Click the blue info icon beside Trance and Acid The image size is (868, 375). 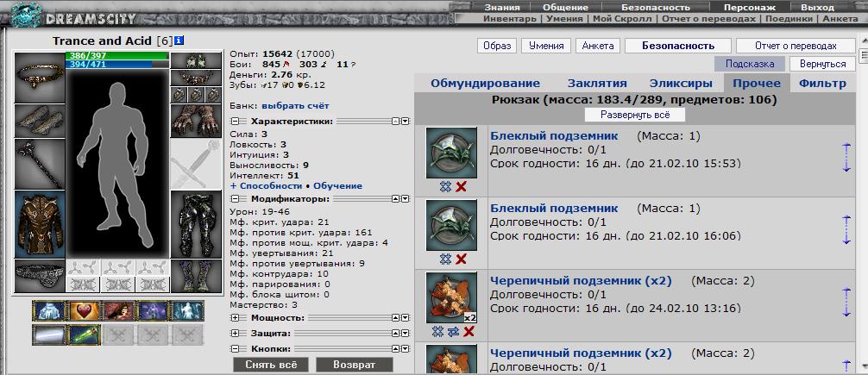[179, 41]
